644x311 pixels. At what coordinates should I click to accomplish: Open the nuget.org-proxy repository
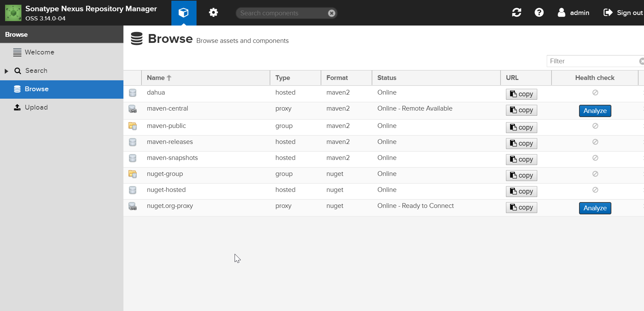click(x=384, y=208)
